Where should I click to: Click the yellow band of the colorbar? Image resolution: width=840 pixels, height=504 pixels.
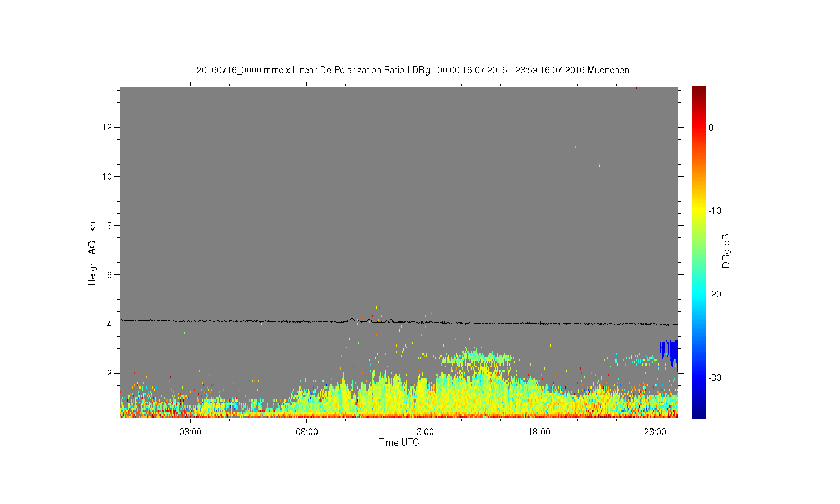(x=699, y=211)
